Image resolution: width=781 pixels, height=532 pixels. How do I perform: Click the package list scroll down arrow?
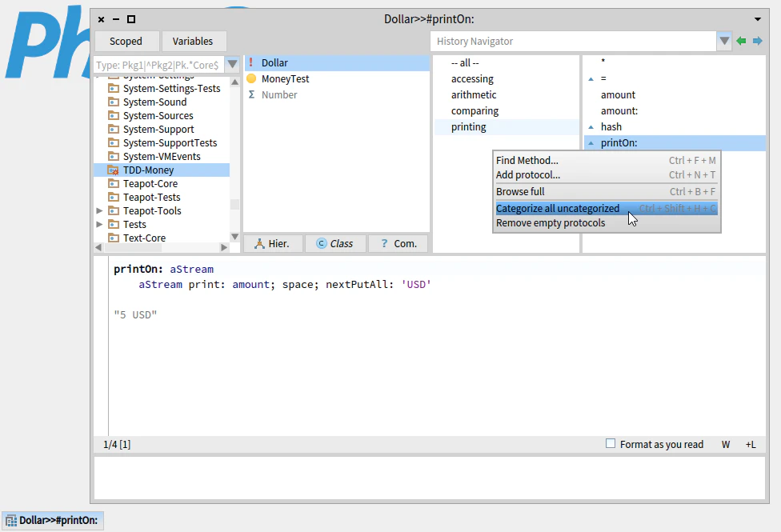(234, 237)
